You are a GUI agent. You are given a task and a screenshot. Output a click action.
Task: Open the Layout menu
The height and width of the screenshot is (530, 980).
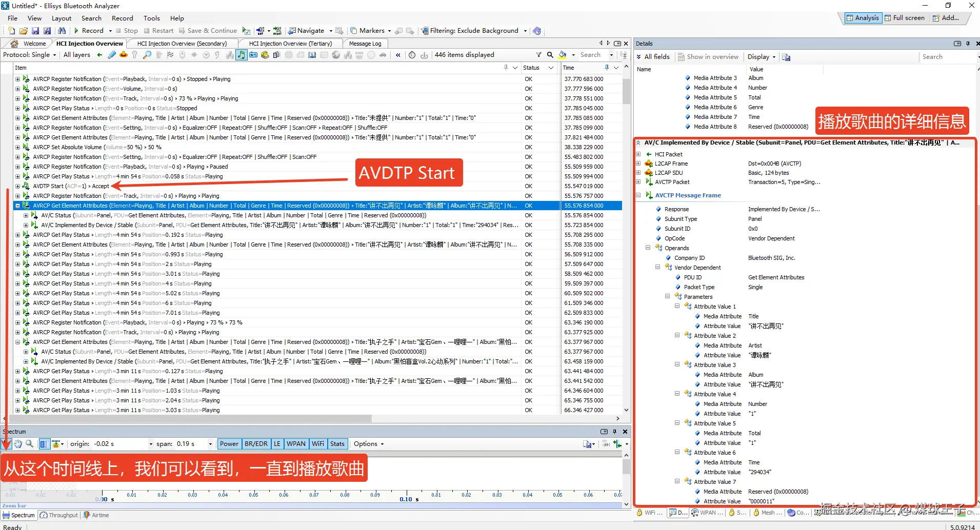tap(62, 18)
